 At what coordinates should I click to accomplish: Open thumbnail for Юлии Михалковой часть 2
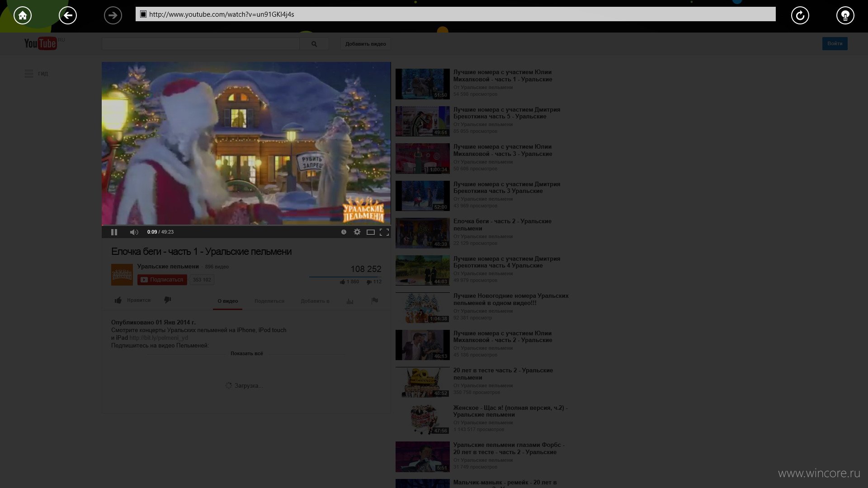click(423, 345)
